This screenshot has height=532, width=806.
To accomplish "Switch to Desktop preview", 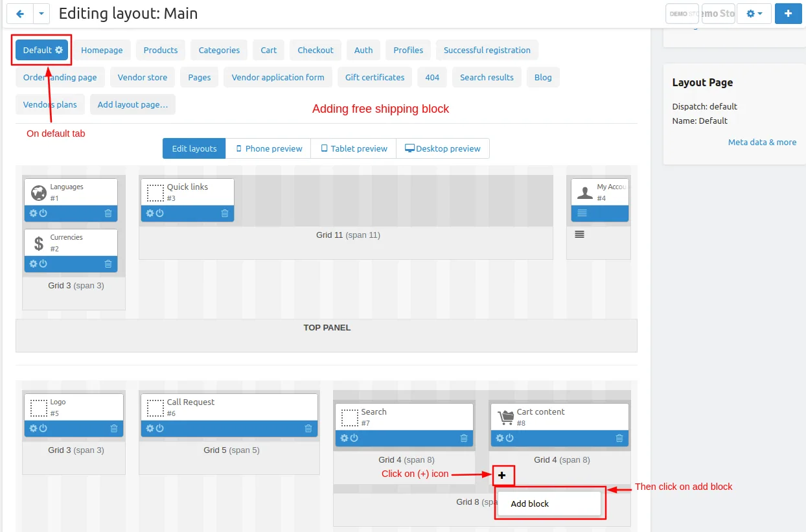I will point(443,148).
